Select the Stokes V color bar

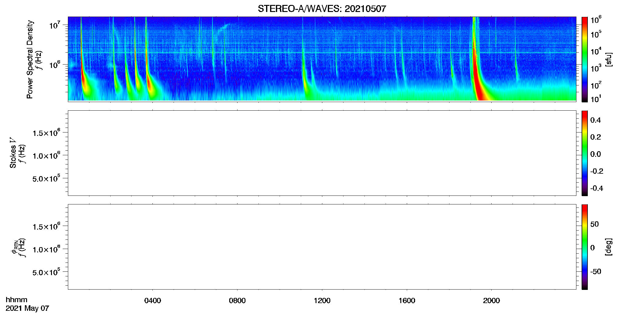click(x=584, y=153)
